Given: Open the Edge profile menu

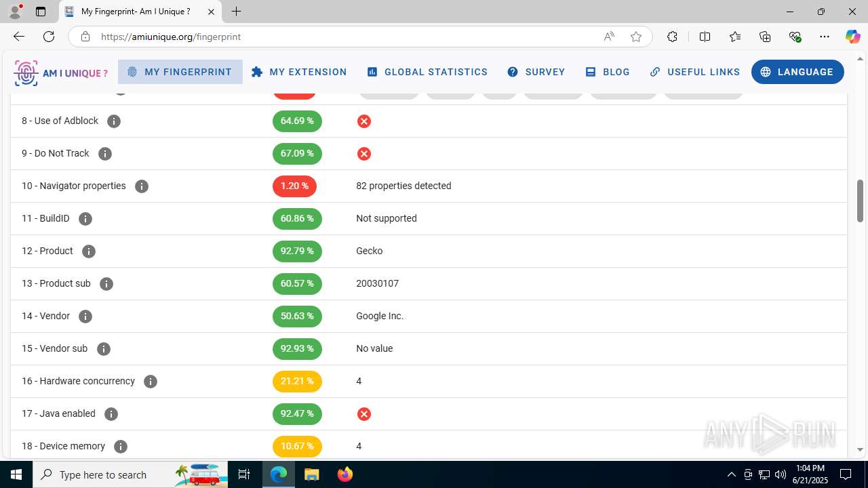Looking at the screenshot, I should coord(15,12).
